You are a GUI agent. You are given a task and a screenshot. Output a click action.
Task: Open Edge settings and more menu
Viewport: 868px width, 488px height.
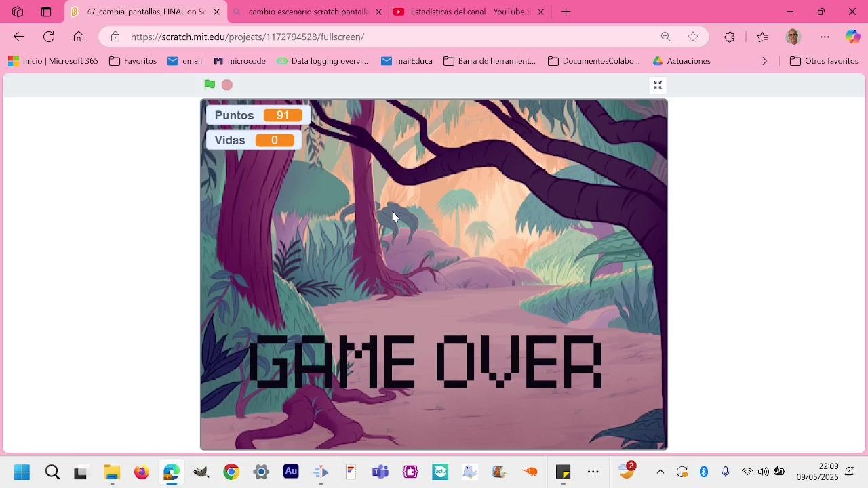(x=825, y=37)
